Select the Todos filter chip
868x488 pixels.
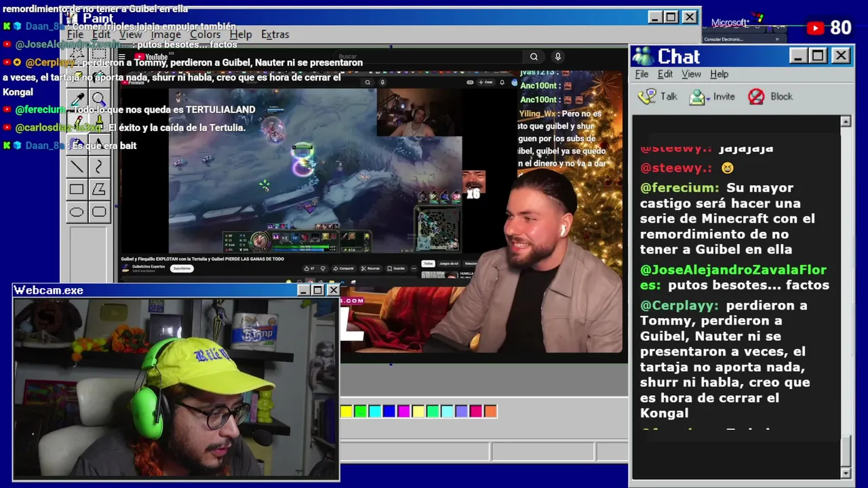(428, 264)
